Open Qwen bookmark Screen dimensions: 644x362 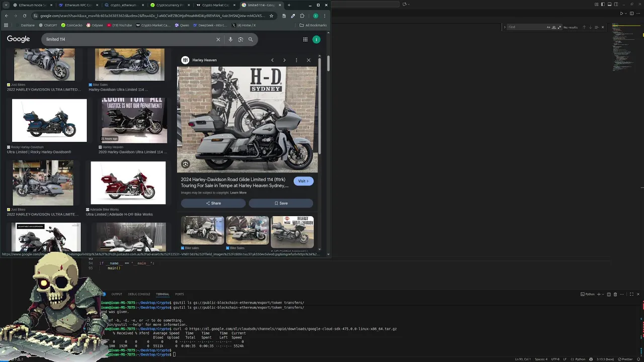coord(182,25)
